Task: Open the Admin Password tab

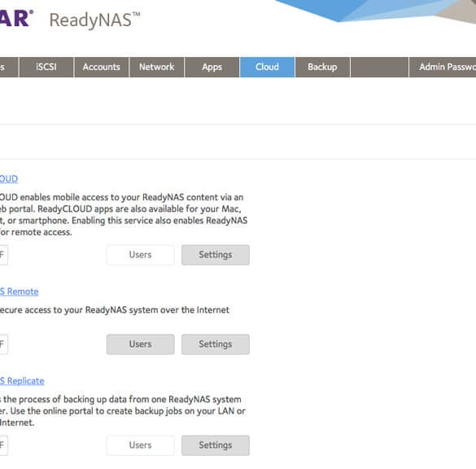Action: pos(443,67)
